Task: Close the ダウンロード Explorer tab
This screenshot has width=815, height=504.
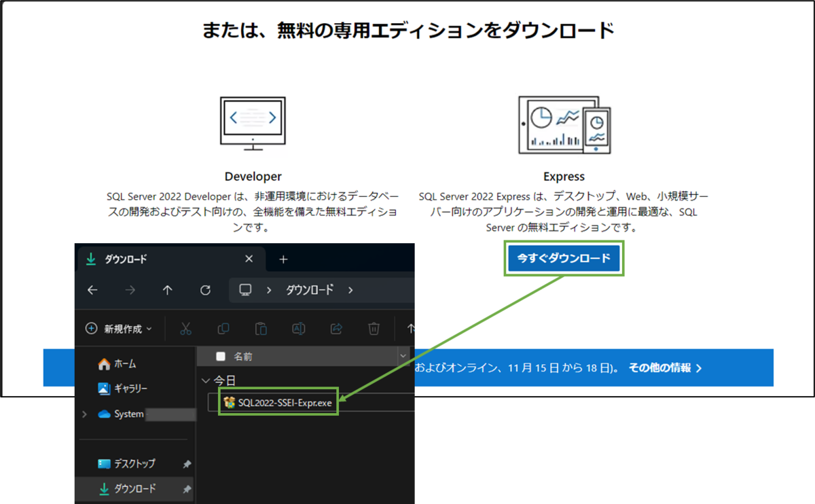Action: (249, 259)
